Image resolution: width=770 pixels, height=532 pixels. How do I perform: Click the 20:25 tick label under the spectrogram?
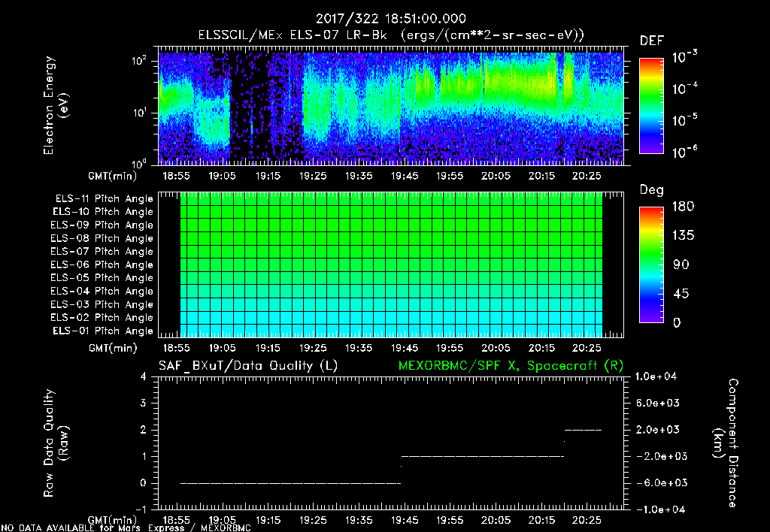click(587, 176)
